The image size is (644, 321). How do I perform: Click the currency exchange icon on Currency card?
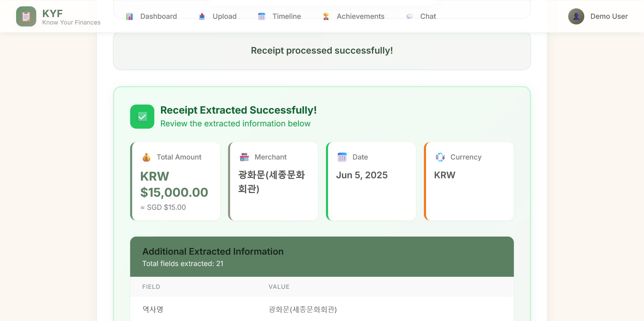(440, 157)
